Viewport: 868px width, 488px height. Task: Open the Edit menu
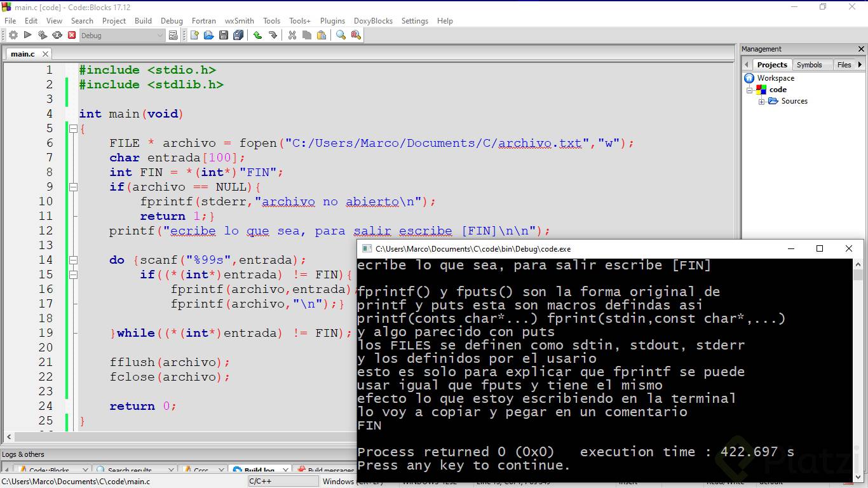tap(31, 21)
